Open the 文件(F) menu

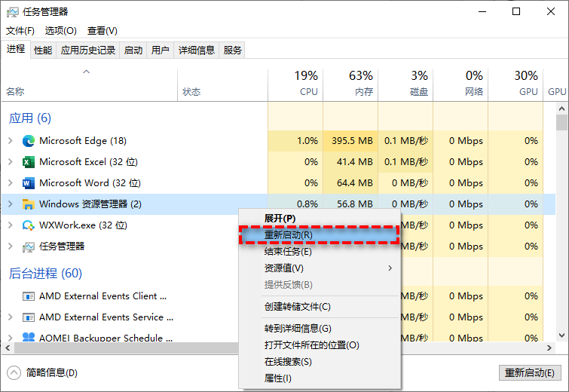(20, 31)
